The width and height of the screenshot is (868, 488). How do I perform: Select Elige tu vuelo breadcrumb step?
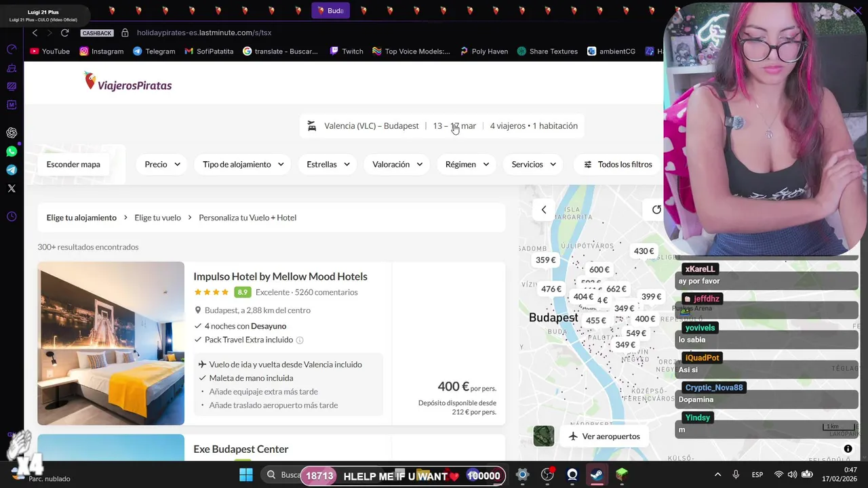coord(157,218)
